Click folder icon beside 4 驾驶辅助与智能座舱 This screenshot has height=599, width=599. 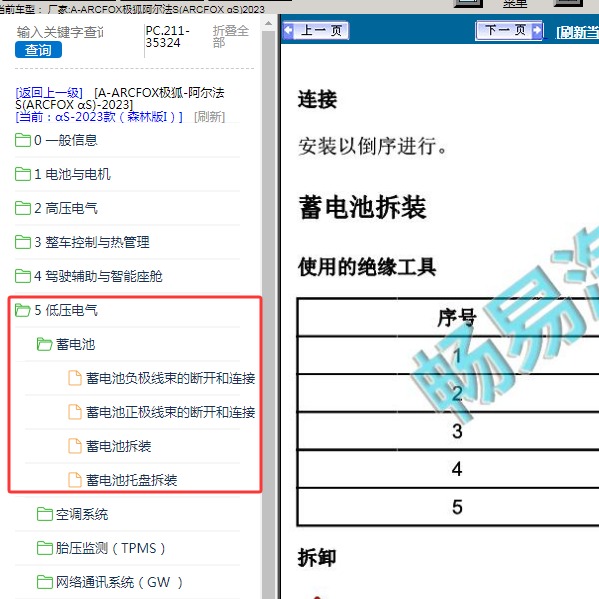[23, 276]
